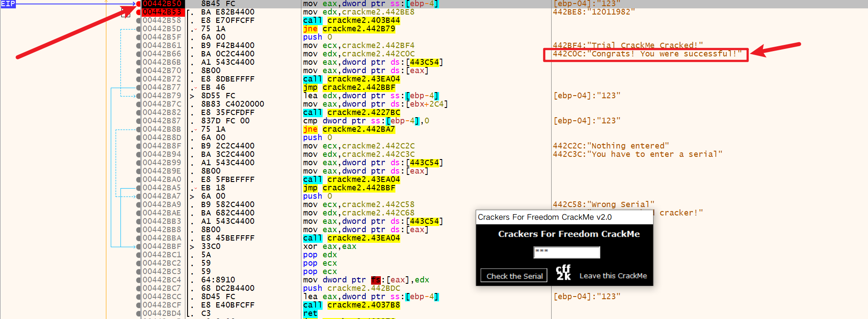Click the Crackers For Freedom CrackMe v2.0 title bar
The height and width of the screenshot is (319, 868).
click(x=564, y=217)
